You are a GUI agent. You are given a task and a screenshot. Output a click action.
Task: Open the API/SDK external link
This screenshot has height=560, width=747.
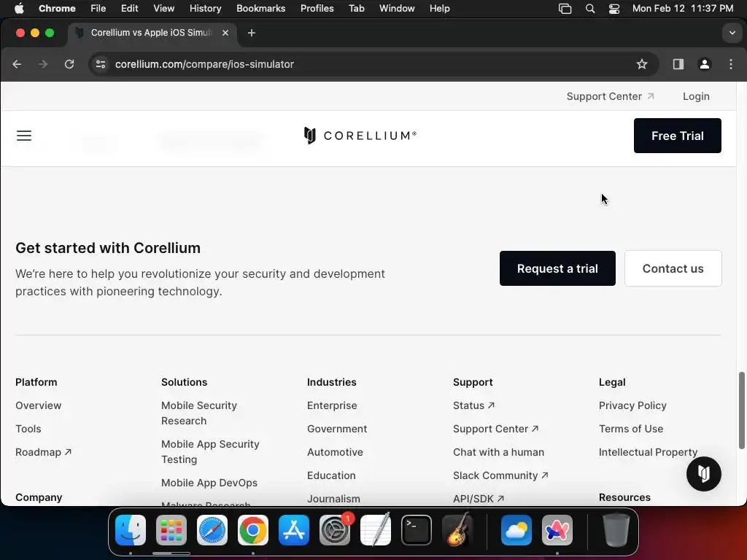pyautogui.click(x=479, y=499)
